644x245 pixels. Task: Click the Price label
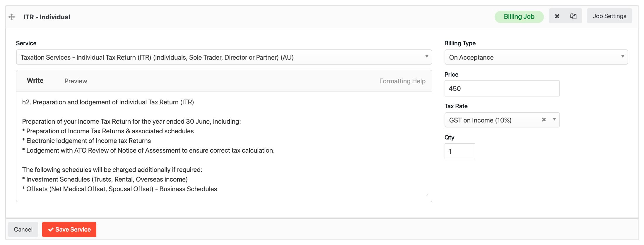coord(451,75)
